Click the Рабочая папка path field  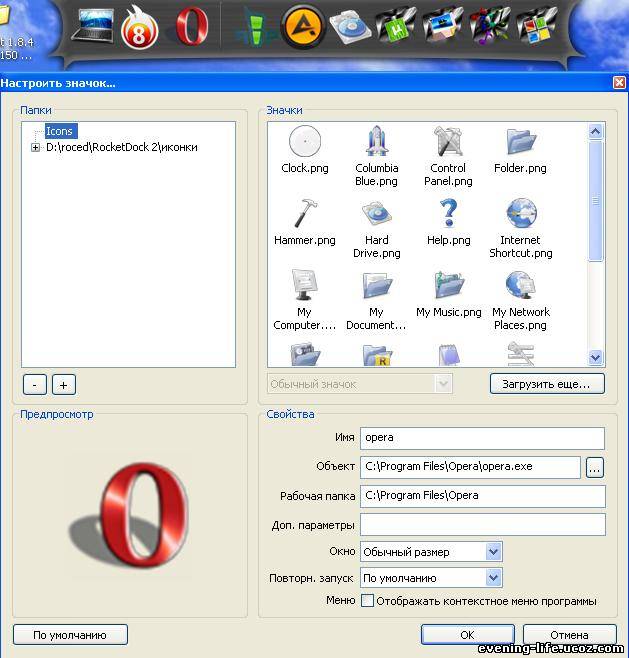tap(483, 496)
